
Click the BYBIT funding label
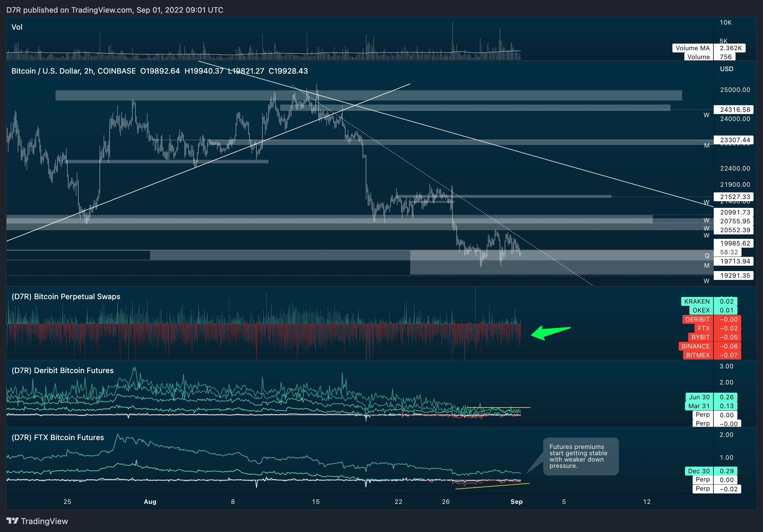[700, 337]
